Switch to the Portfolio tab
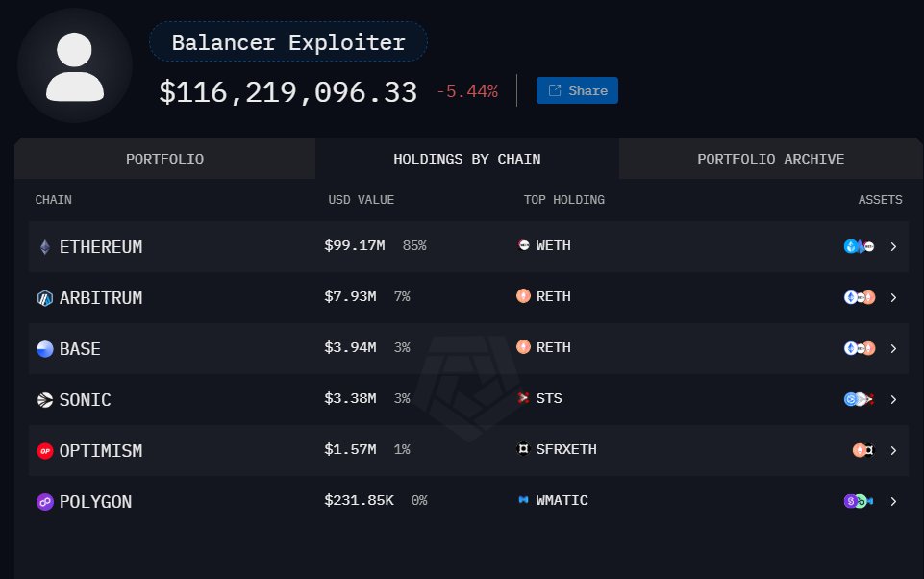This screenshot has width=924, height=579. 164,159
